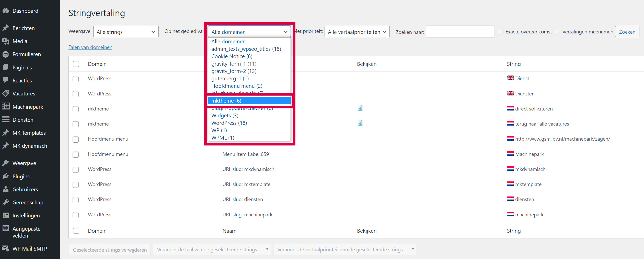This screenshot has height=259, width=644.
Task: Click the Instellingen settings icon
Action: 6,215
